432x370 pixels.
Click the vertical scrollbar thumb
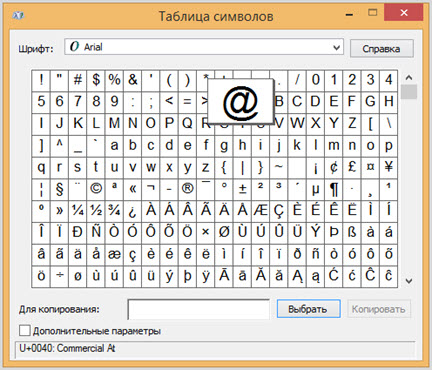click(x=409, y=92)
